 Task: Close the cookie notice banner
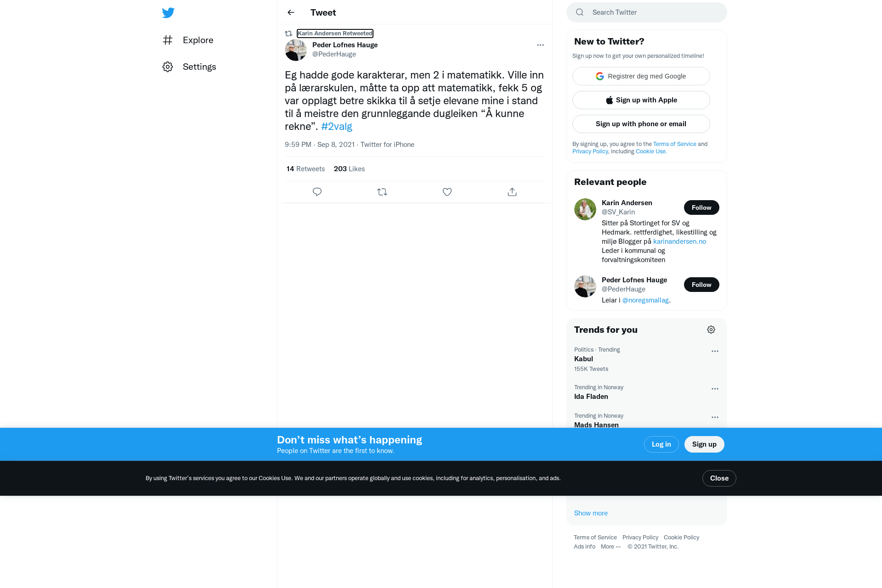click(x=719, y=478)
